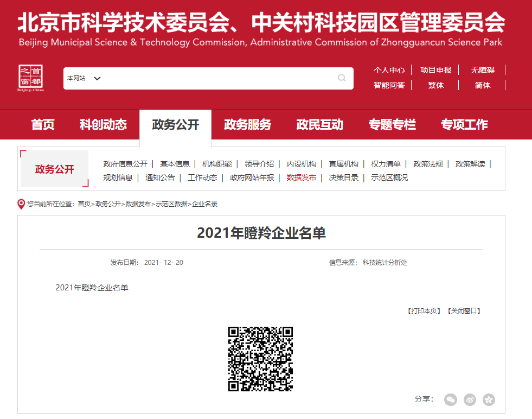The image size is (532, 419).
Task: Open the 专项工作 navigation tab
Action: (x=464, y=125)
